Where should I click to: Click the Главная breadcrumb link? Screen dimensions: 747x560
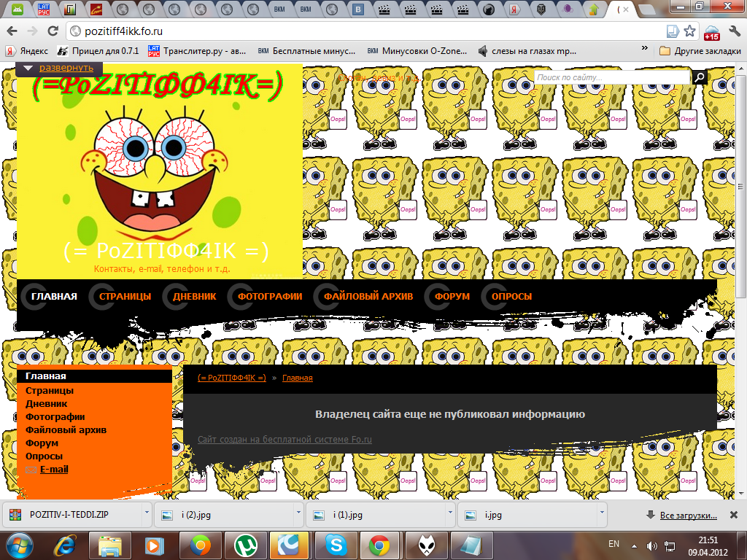pos(298,378)
